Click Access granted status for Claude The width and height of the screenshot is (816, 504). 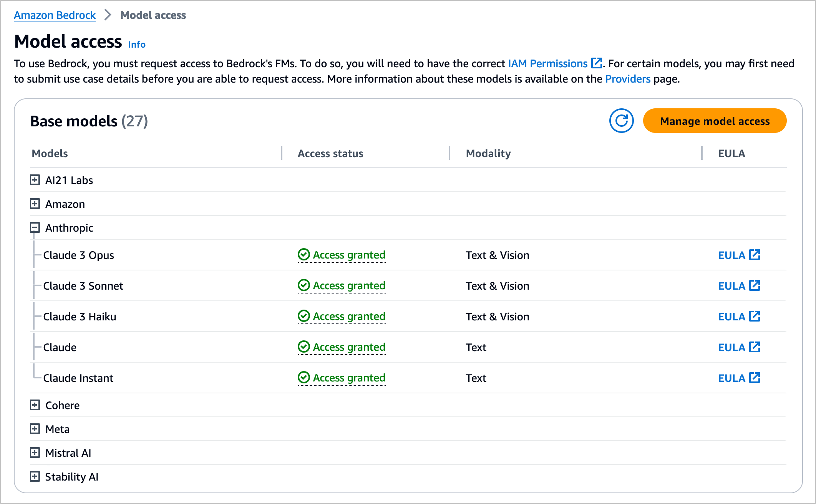[348, 347]
